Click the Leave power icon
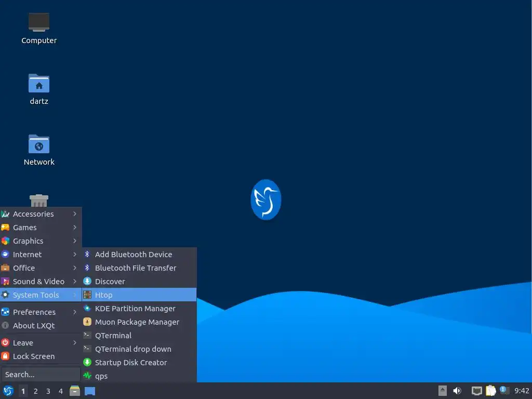The image size is (532, 399). coord(5,343)
